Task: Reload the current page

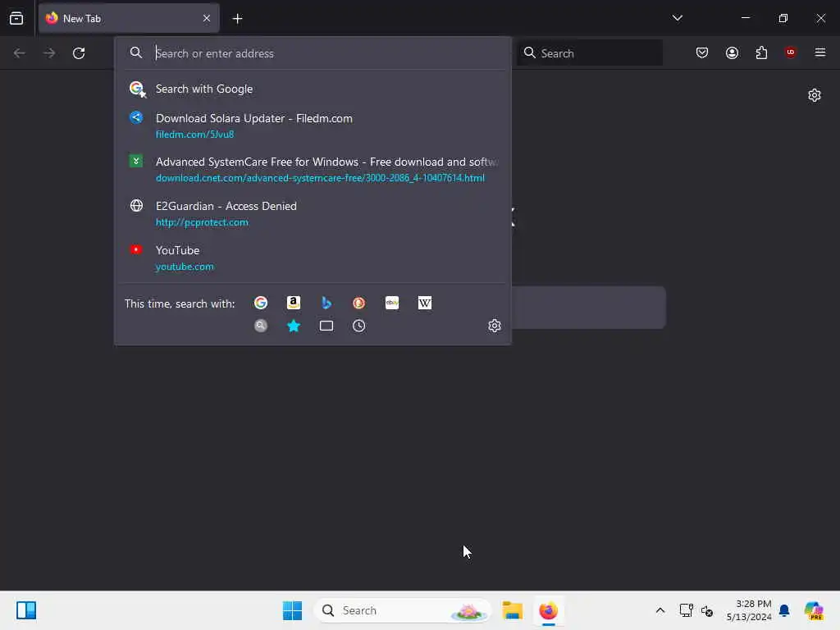Action: 79,53
